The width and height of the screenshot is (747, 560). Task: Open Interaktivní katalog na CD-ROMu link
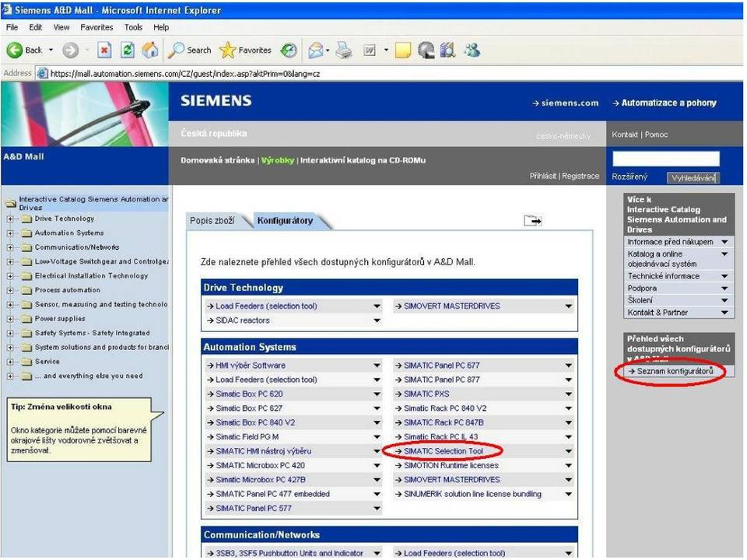coord(363,160)
